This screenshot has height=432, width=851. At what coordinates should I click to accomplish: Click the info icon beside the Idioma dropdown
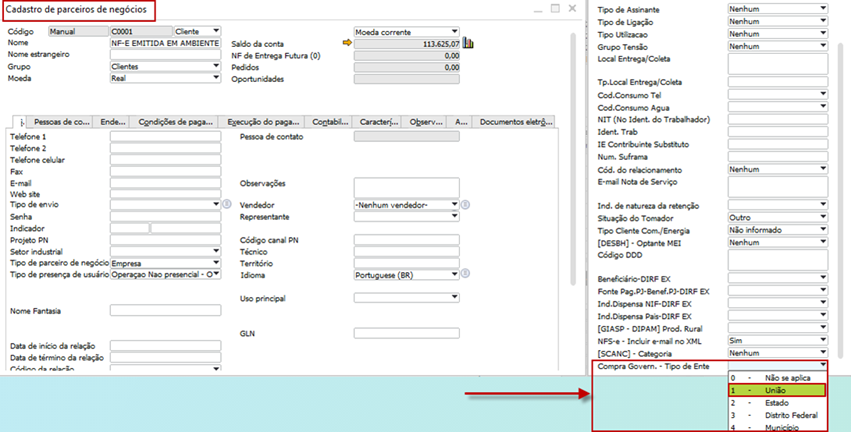pyautogui.click(x=465, y=273)
